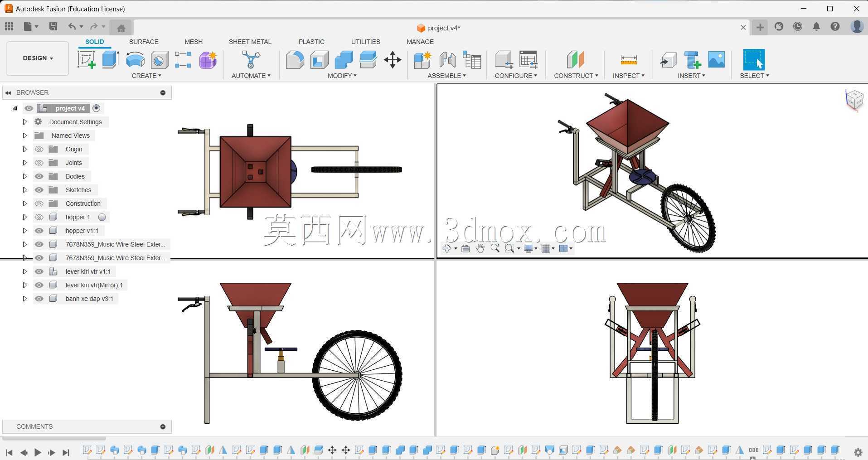Viewport: 868px width, 460px height.
Task: Activate project v4 radio button
Action: (x=96, y=108)
